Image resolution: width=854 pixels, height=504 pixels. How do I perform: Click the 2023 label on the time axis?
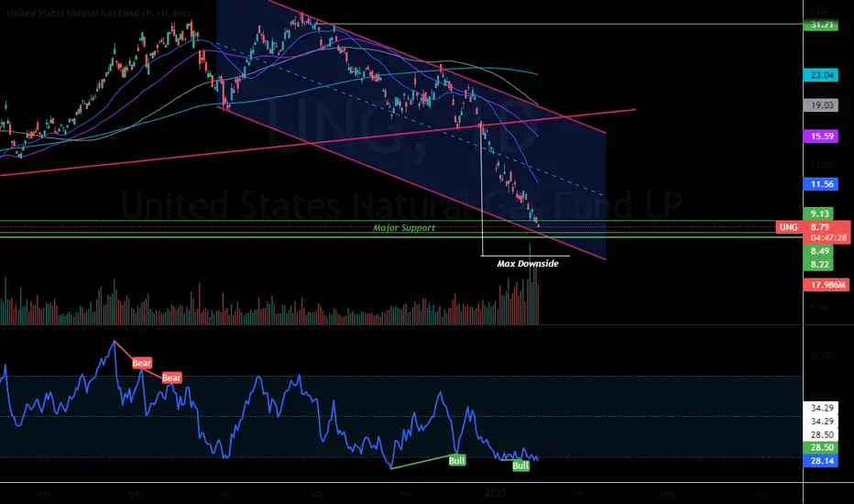coord(496,493)
